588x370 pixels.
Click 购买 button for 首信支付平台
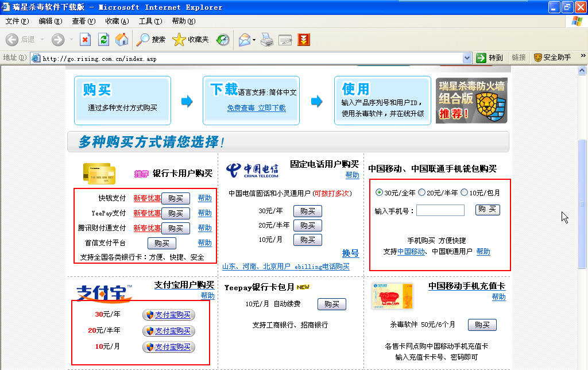pos(161,243)
